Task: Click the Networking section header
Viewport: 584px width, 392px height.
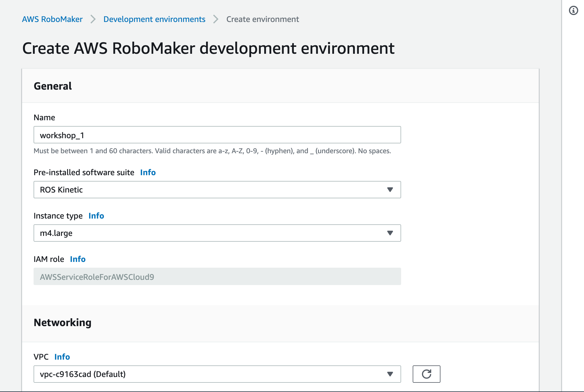Action: tap(62, 323)
